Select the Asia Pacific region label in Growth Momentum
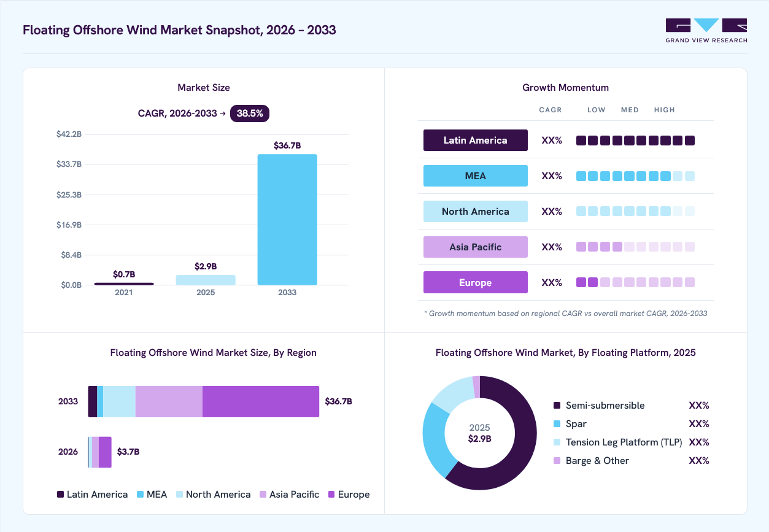This screenshot has width=769, height=532. (x=476, y=247)
